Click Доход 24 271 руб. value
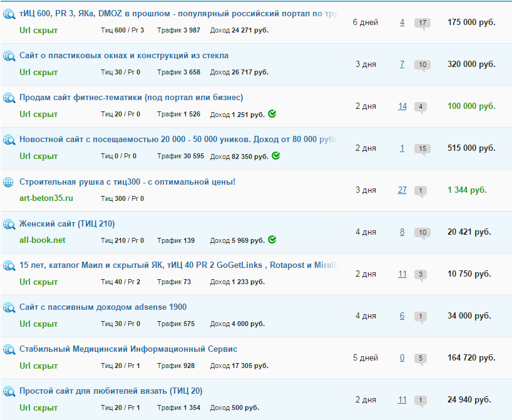Screen dimensions: 512x420 click(239, 31)
